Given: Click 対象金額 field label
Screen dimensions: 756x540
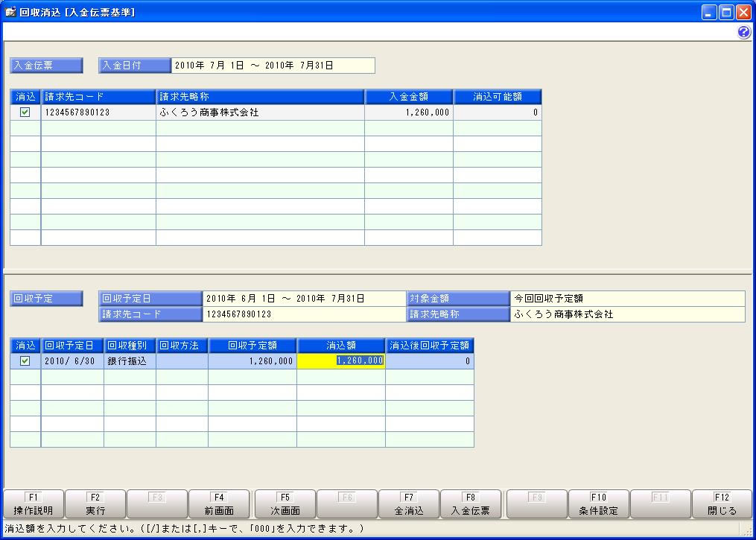Looking at the screenshot, I should pyautogui.click(x=459, y=299).
